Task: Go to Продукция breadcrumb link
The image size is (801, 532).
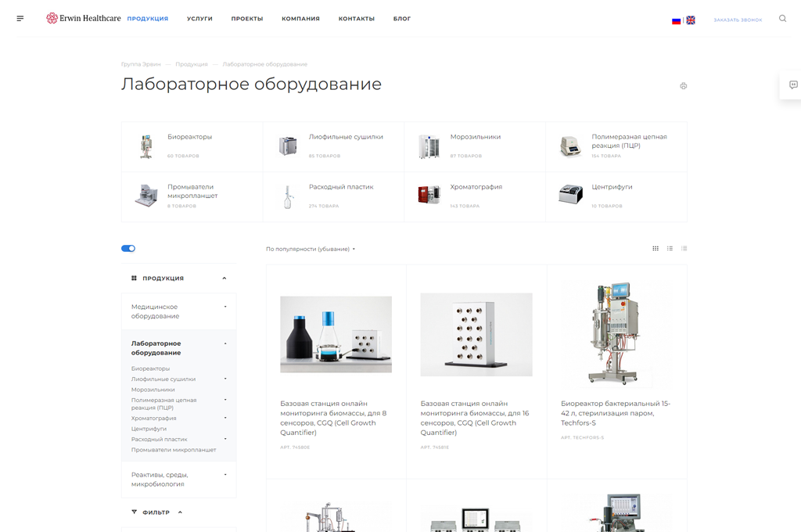Action: pos(192,64)
